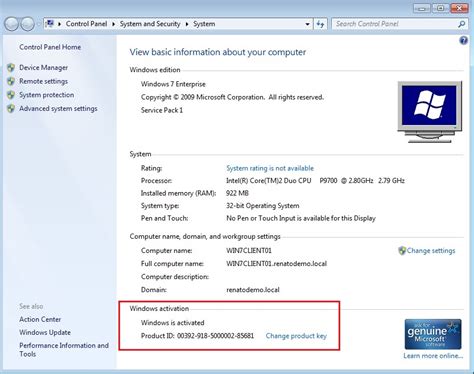
Task: Click the Intel Core 2 Duo processor value
Action: [315, 181]
